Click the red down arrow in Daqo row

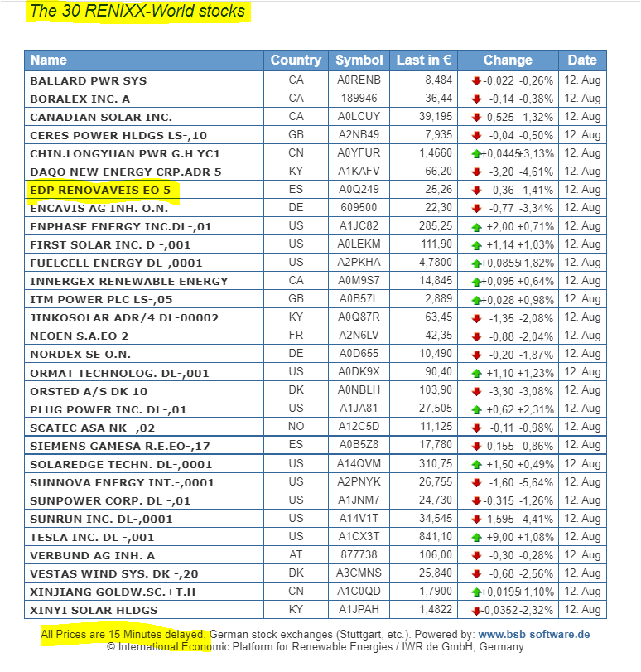(476, 172)
